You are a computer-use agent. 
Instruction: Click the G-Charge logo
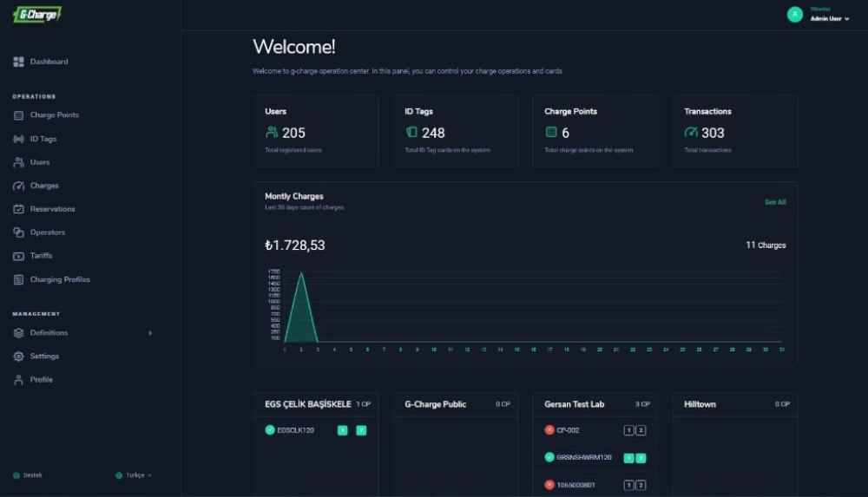click(37, 15)
